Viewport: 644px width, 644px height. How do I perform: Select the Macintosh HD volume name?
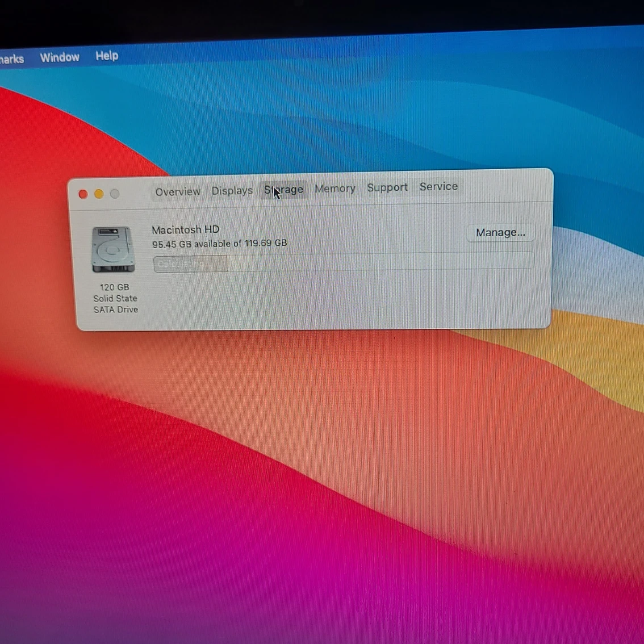point(185,229)
